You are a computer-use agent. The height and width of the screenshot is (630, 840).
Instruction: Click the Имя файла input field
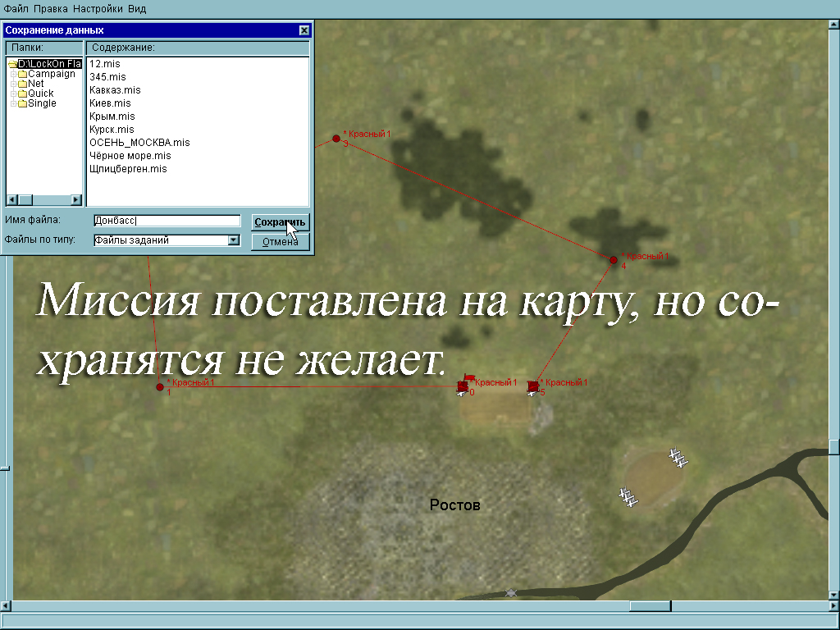click(167, 221)
